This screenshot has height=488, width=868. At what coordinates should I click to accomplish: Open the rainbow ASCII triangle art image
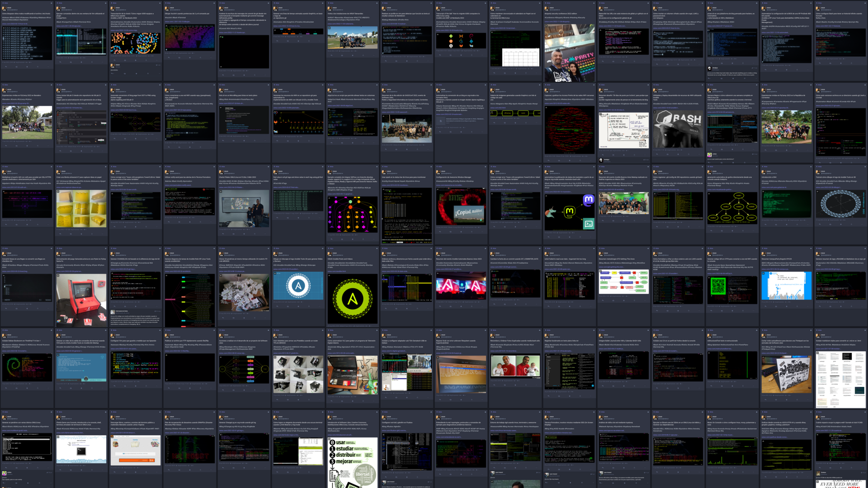[x=190, y=38]
